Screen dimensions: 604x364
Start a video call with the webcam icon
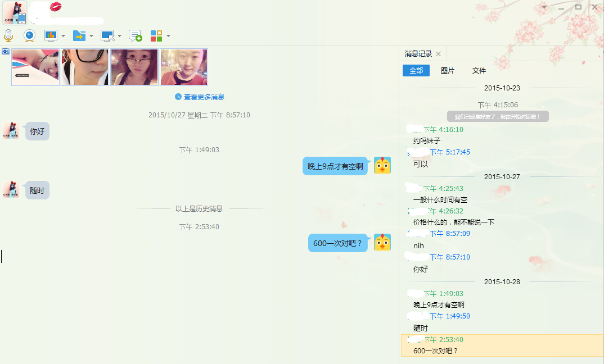tap(29, 36)
